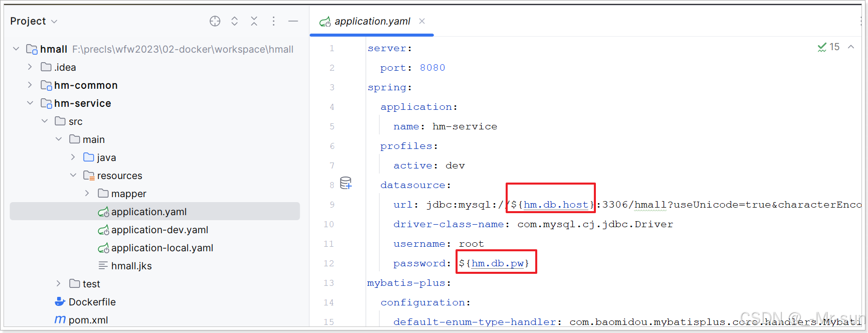Viewport: 868px width, 333px height.
Task: Click the resources folder icon
Action: coord(89,176)
